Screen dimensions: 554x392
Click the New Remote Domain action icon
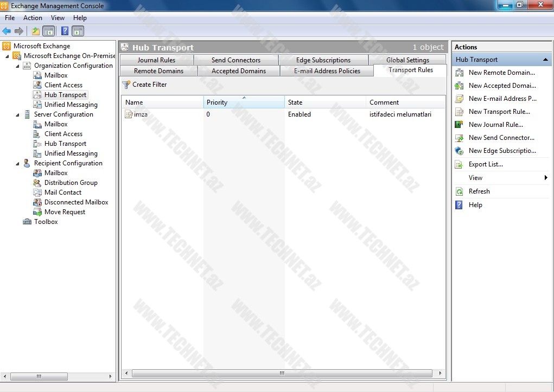[460, 73]
